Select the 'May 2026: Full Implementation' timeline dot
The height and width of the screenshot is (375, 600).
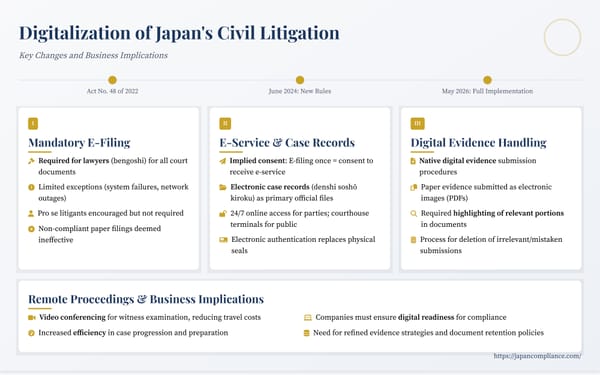pyautogui.click(x=487, y=80)
